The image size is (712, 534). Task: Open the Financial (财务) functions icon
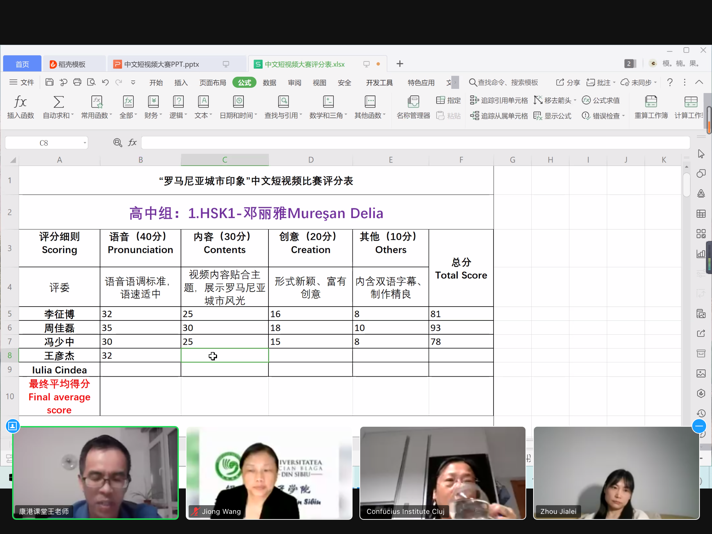tap(153, 106)
